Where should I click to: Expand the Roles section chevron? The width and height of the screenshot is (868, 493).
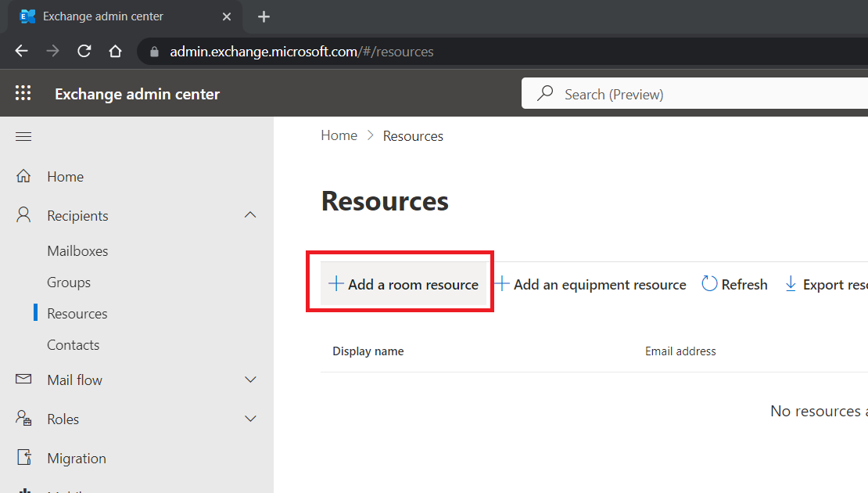click(x=250, y=419)
